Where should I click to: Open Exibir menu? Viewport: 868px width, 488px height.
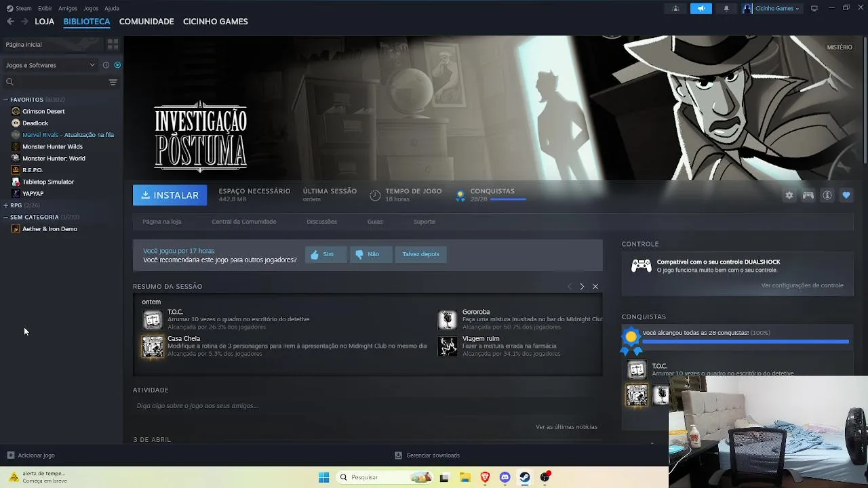point(45,8)
